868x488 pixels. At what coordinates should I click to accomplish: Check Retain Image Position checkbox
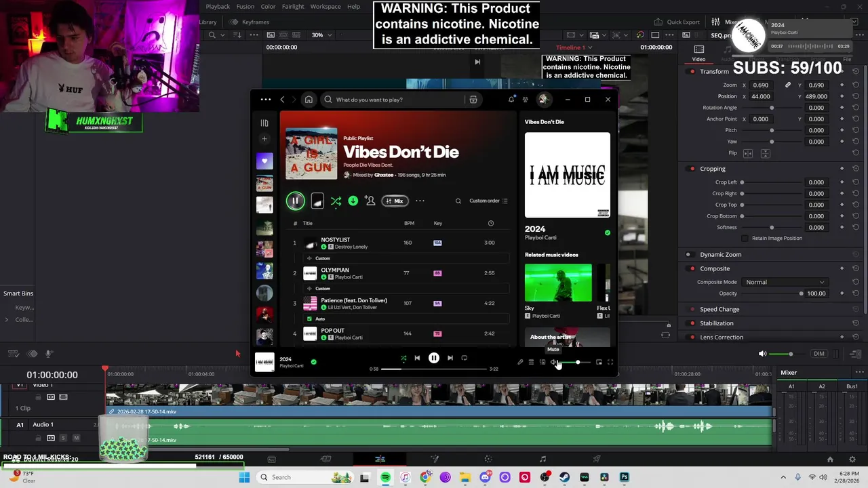point(745,239)
